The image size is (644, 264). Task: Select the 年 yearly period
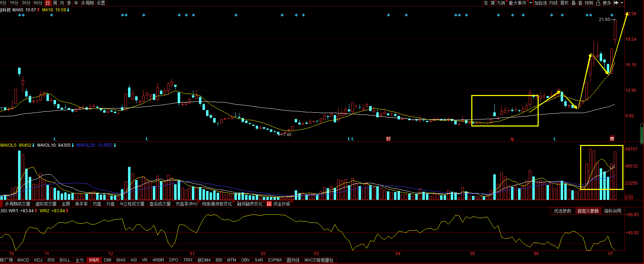pos(76,3)
